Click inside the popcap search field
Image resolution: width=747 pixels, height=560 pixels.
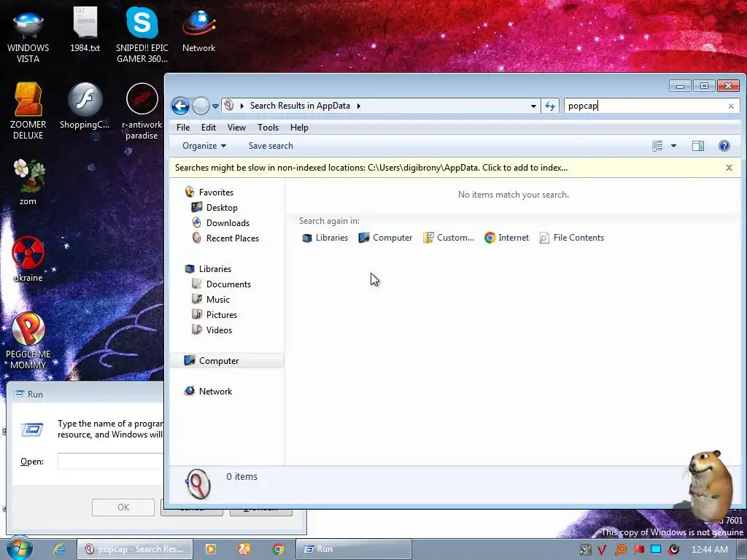[x=646, y=106]
